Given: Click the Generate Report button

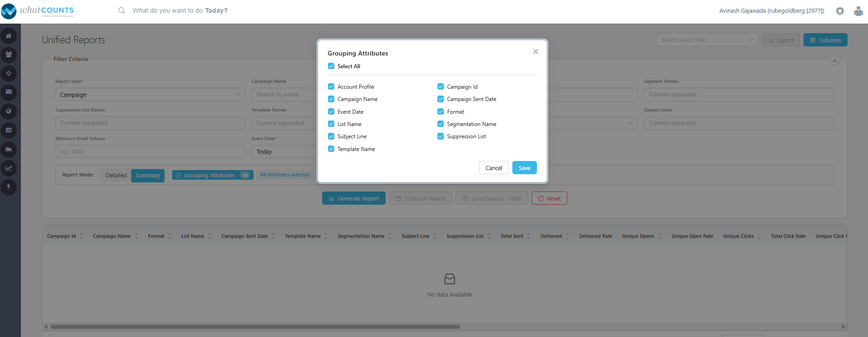Looking at the screenshot, I should pyautogui.click(x=354, y=198).
